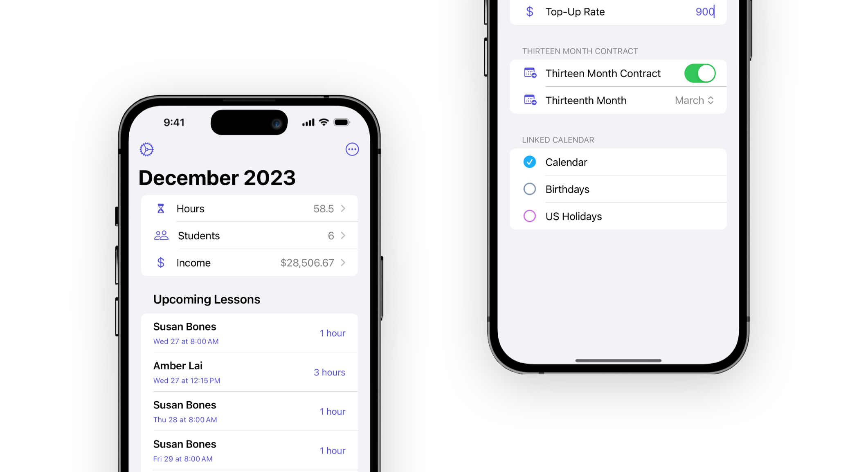Select the Birthdays radio button
Image resolution: width=868 pixels, height=472 pixels.
point(530,189)
